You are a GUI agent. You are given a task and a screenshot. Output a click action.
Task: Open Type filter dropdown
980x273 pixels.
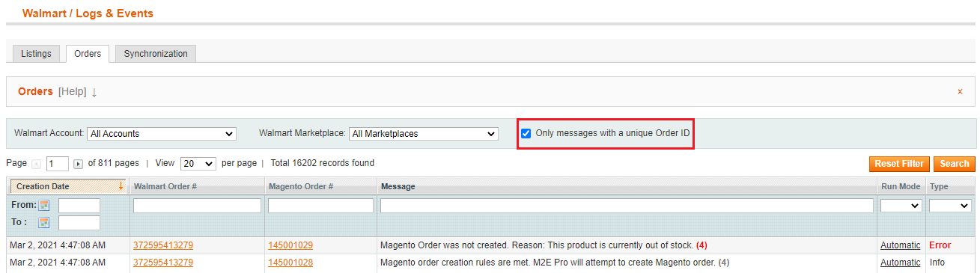[x=950, y=206]
